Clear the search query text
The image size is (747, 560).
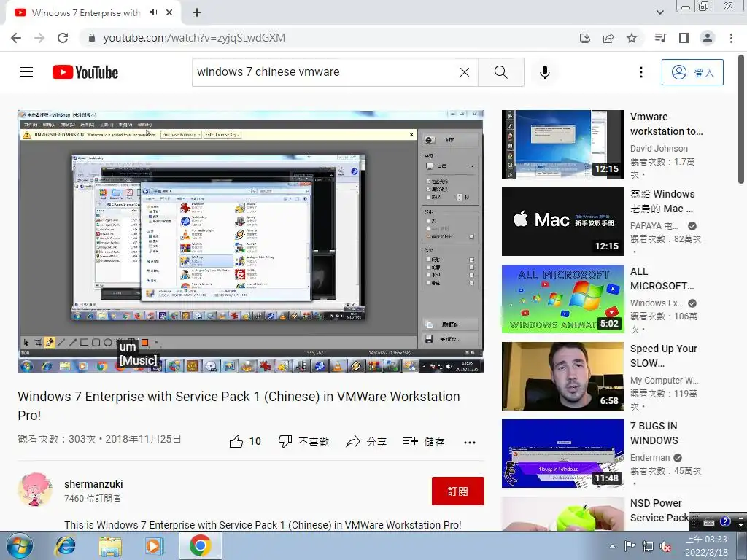[x=465, y=72]
